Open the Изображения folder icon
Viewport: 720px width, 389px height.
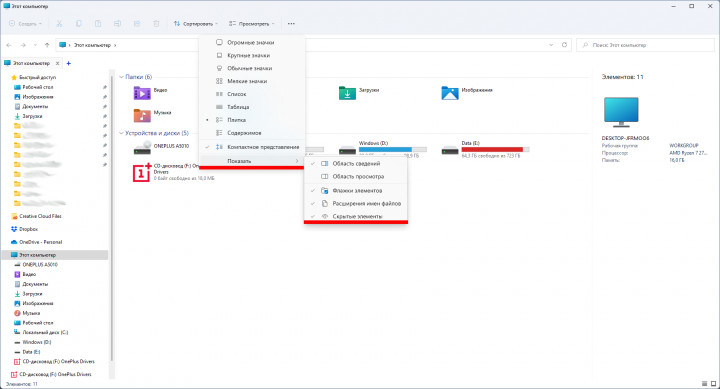tap(450, 93)
